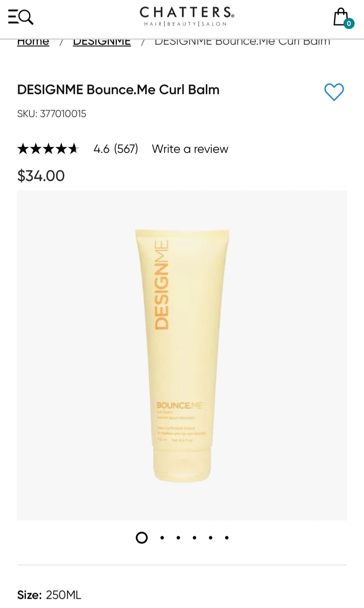Image resolution: width=364 pixels, height=608 pixels.
Task: Select the last image carousel dot
Action: (x=227, y=537)
